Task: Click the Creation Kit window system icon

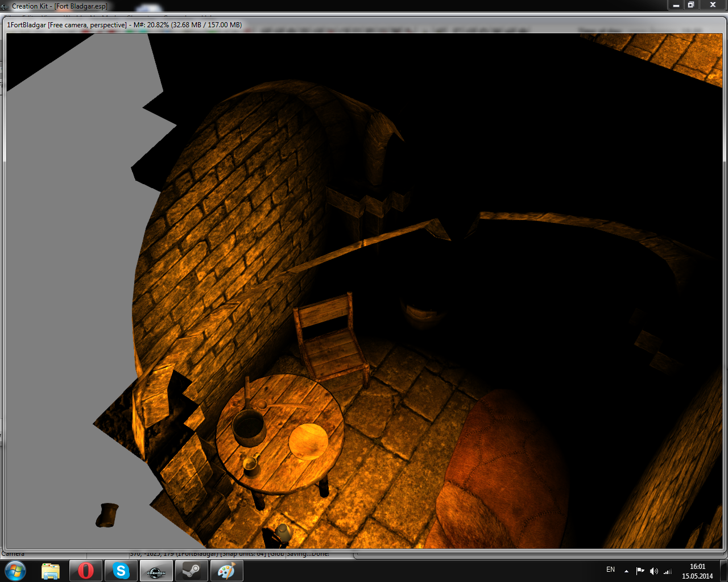Action: click(x=6, y=6)
